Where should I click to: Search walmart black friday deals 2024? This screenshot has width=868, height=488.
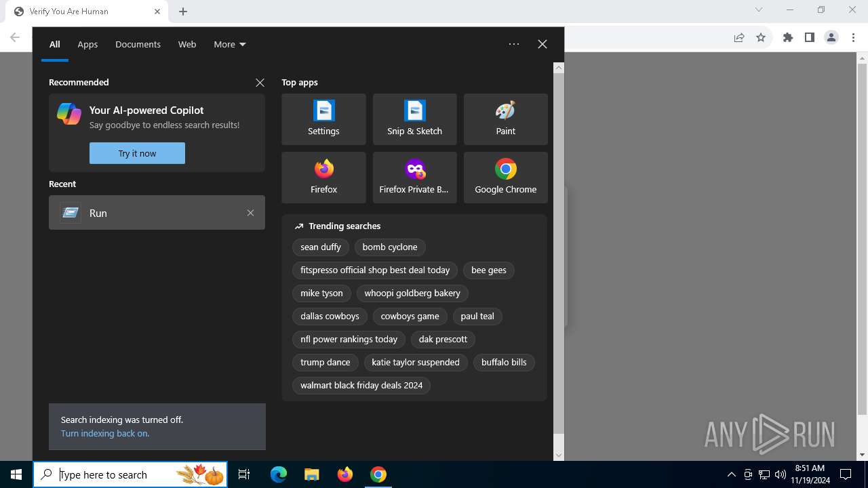361,386
